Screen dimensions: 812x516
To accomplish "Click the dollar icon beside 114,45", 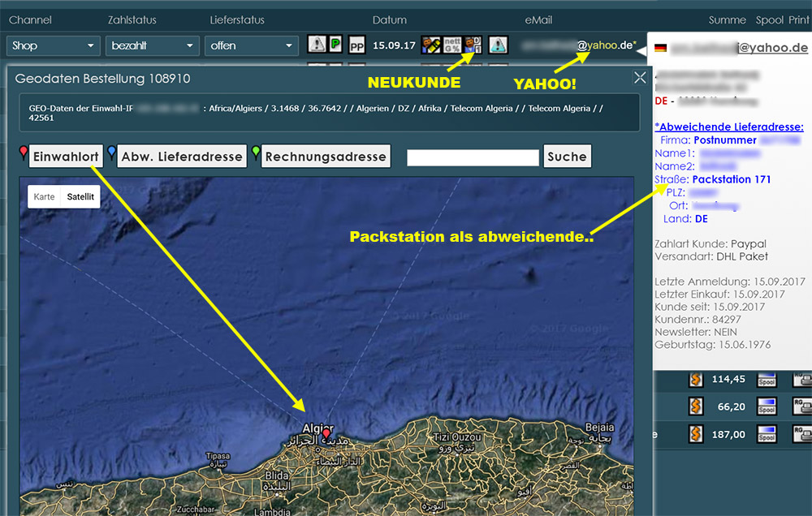I will point(696,380).
